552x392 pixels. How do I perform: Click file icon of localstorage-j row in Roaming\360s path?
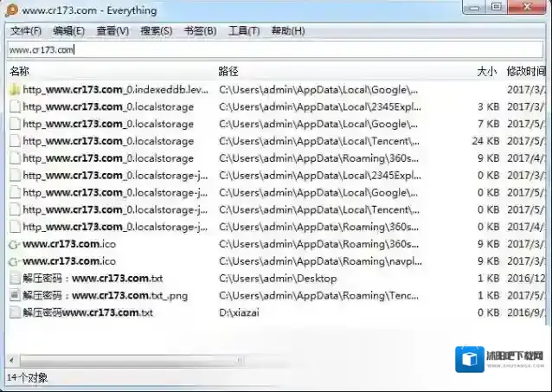click(x=15, y=227)
